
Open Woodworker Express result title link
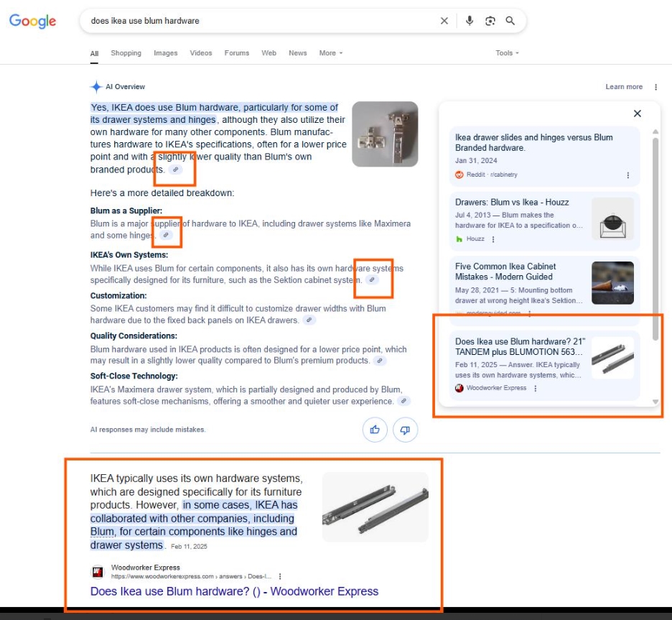point(234,591)
